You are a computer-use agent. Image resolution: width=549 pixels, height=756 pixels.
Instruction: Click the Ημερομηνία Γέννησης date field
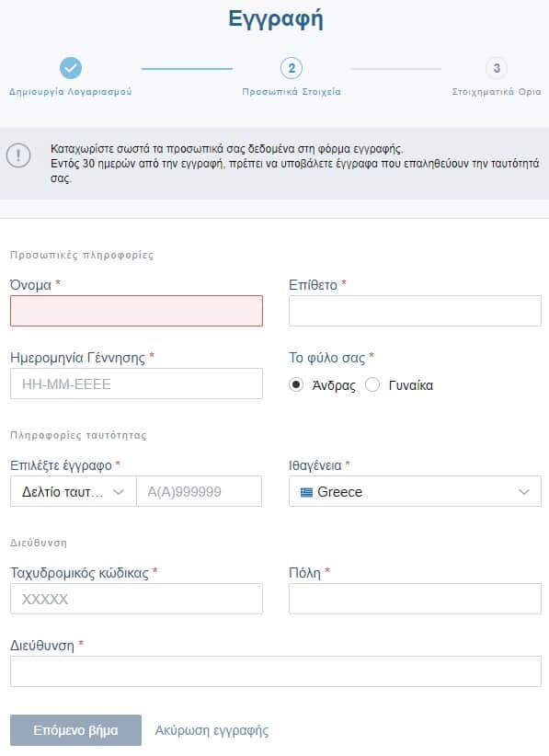136,384
